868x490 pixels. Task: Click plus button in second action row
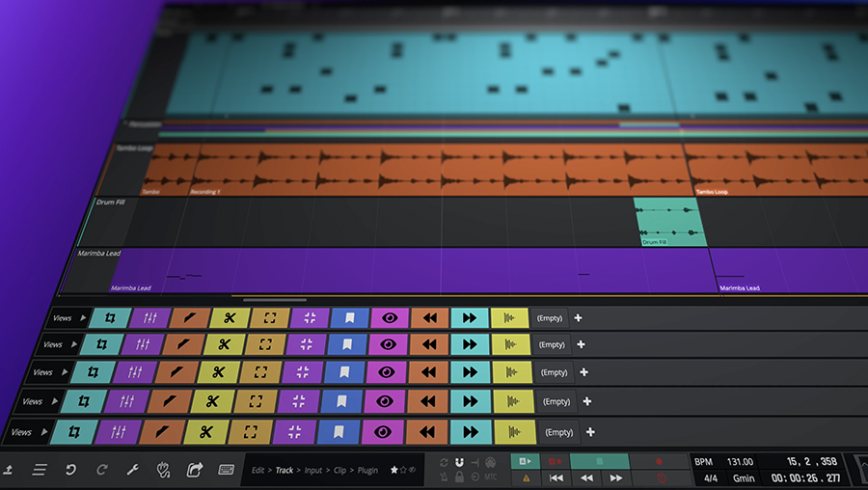(x=581, y=344)
